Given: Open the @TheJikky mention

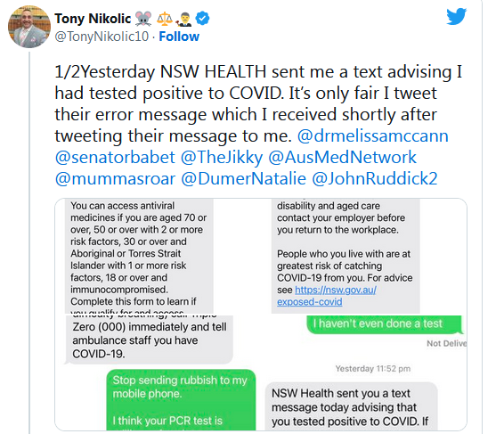Looking at the screenshot, I should click(222, 158).
